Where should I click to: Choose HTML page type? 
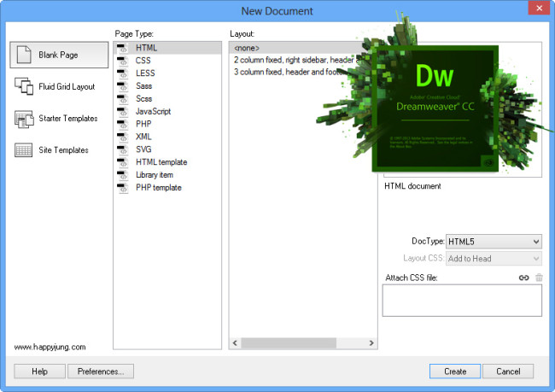167,48
